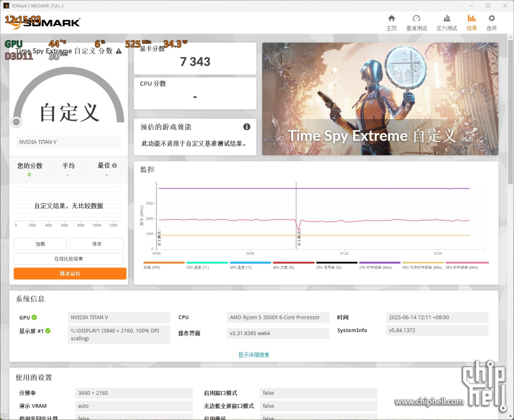Screen dimensions: 514x420
Task: Click the 保存 (Save) button
Action: click(x=97, y=244)
